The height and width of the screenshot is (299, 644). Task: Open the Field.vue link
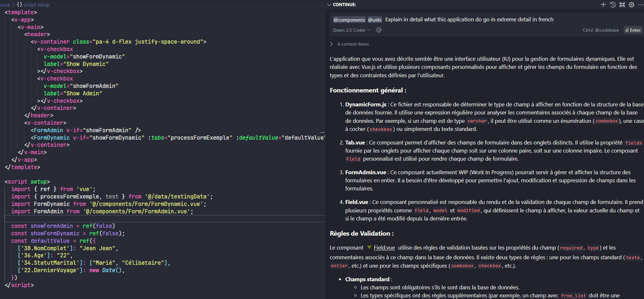(x=384, y=248)
